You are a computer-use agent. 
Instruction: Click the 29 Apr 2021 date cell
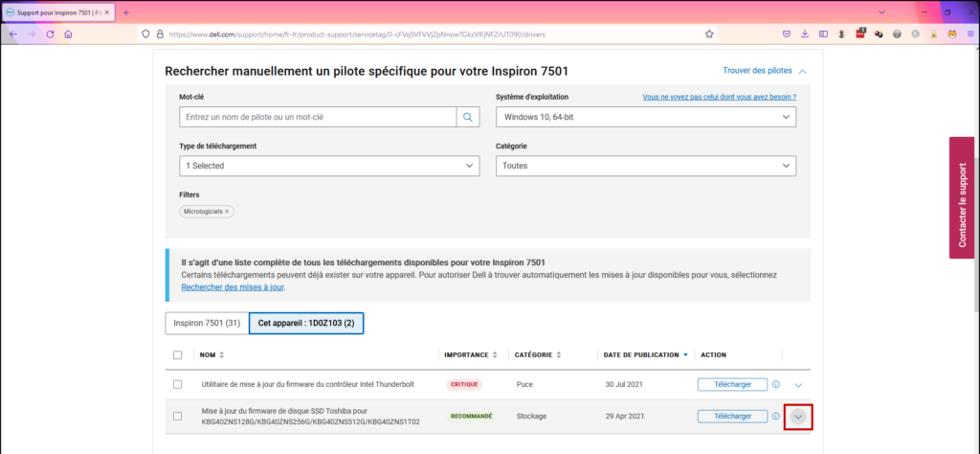[624, 416]
